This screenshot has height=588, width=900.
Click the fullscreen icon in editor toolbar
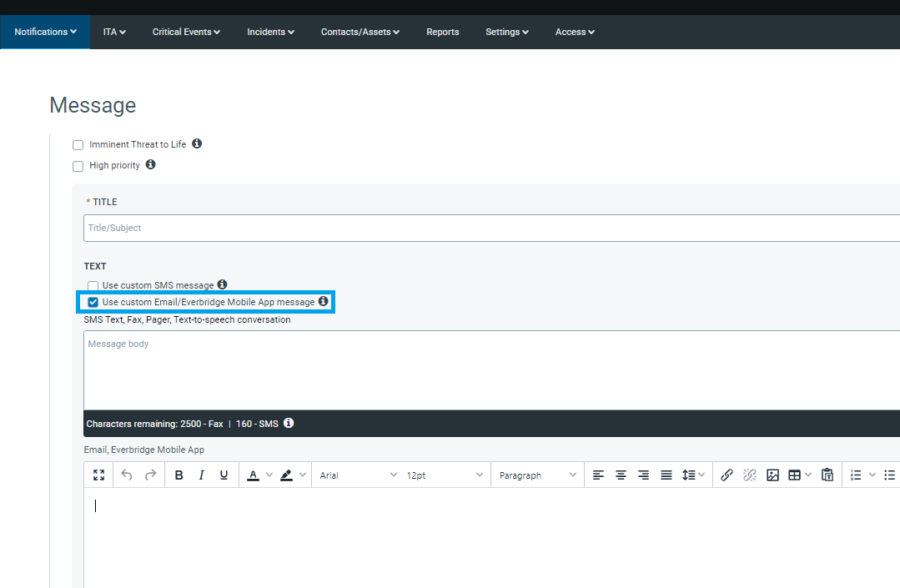pyautogui.click(x=99, y=475)
